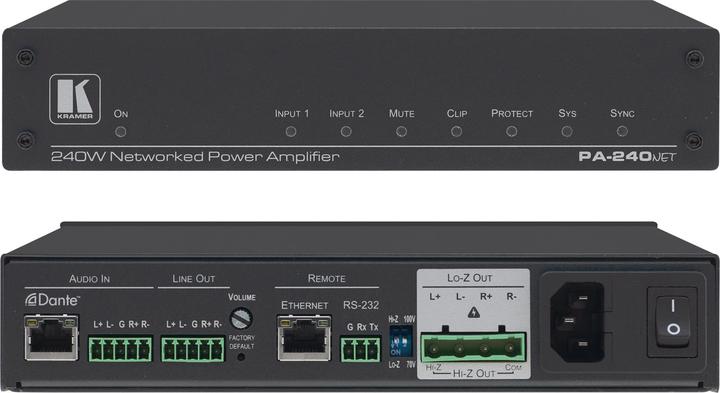Select the INPUT 1 LED indicator
Image resolution: width=720 pixels, height=393 pixels.
pyautogui.click(x=291, y=132)
